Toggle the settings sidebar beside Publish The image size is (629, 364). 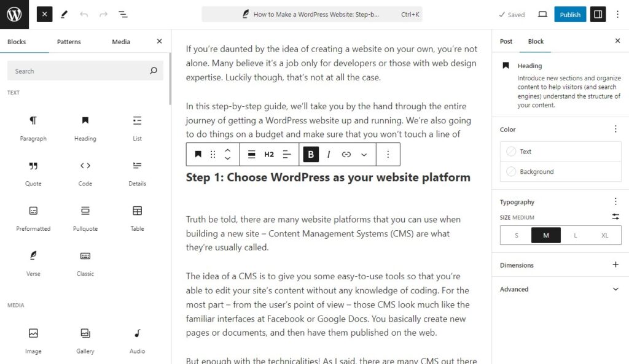pos(597,14)
